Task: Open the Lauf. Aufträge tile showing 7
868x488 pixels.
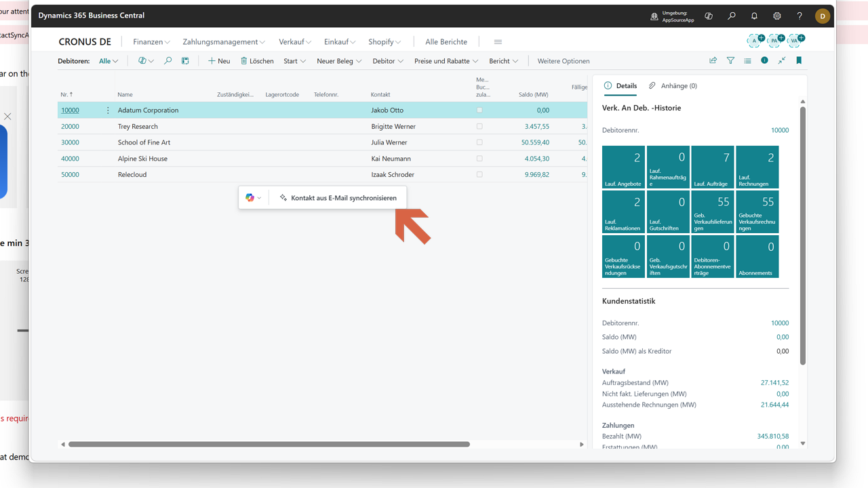Action: point(713,167)
